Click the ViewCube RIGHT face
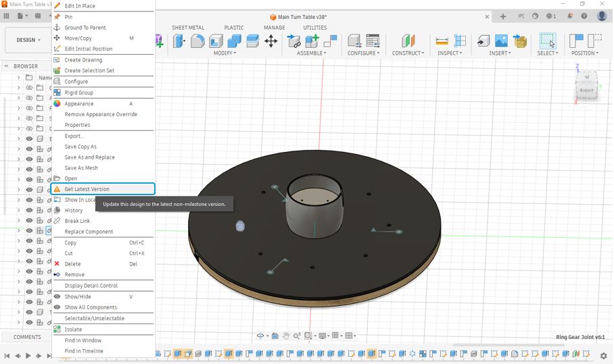The height and width of the screenshot is (364, 614). (x=586, y=90)
